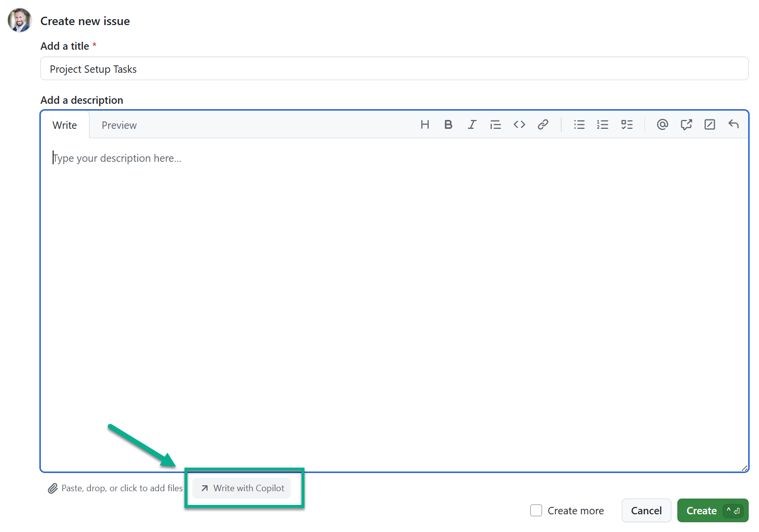Cancel the new issue

pos(646,510)
